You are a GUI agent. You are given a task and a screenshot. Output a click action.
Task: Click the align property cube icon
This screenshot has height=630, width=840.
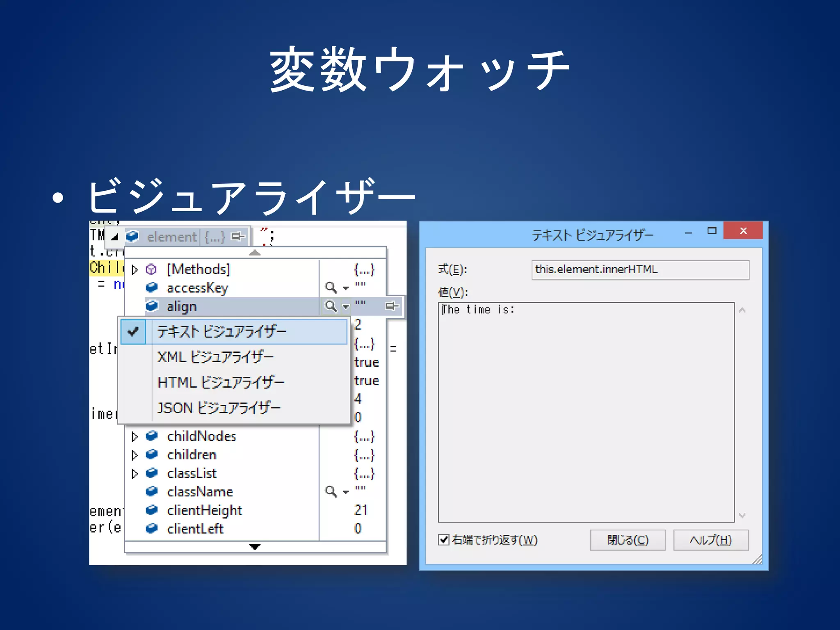152,306
